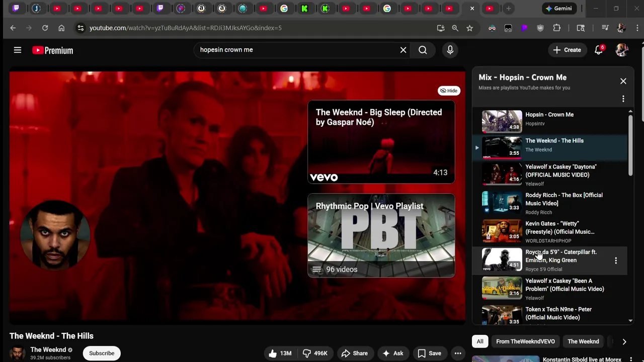Play Kevin Gates - "Wetty" Freestyle

tap(551, 232)
